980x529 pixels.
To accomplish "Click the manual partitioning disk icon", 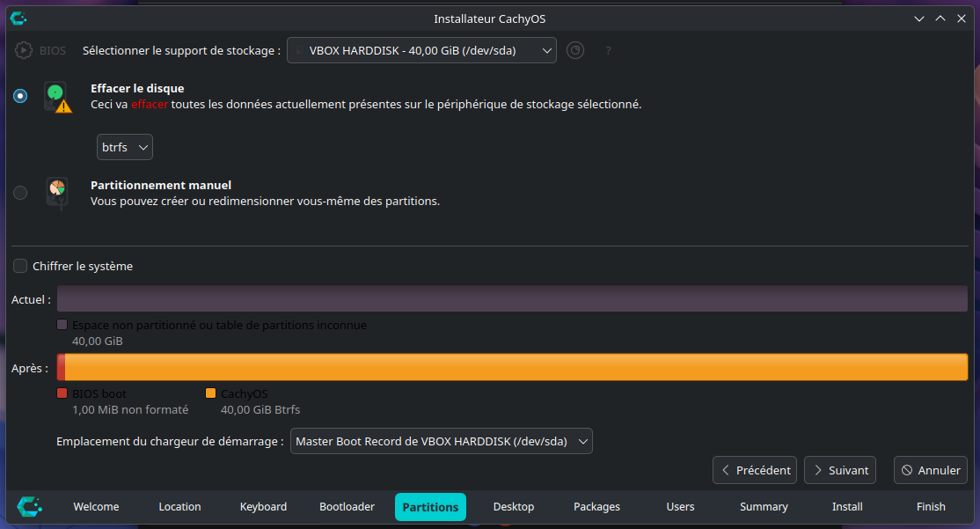I will point(57,193).
